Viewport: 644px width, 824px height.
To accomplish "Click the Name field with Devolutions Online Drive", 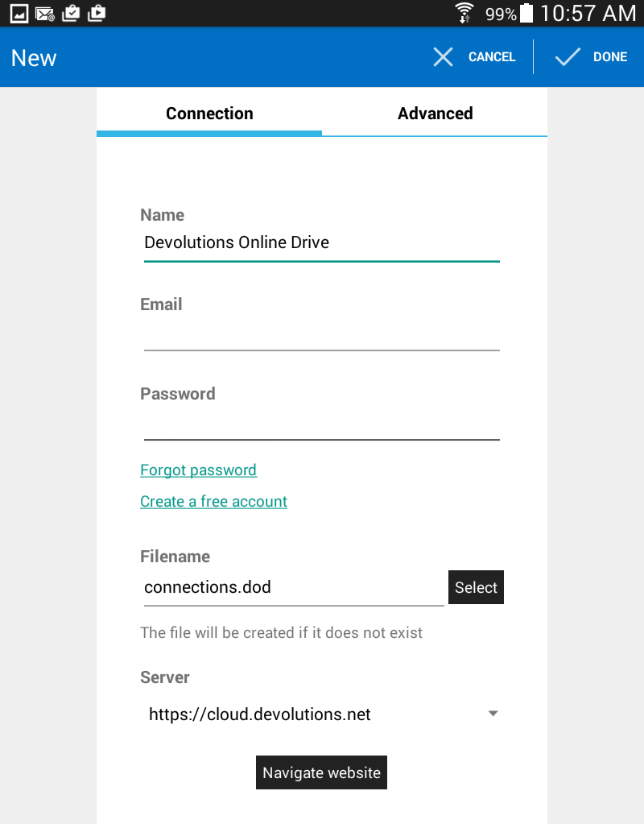I will tap(322, 243).
